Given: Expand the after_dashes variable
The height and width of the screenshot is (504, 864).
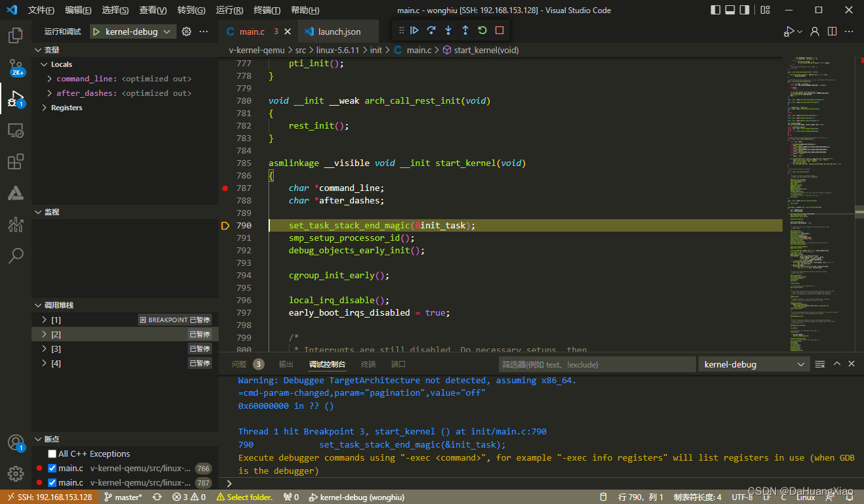Looking at the screenshot, I should 50,93.
